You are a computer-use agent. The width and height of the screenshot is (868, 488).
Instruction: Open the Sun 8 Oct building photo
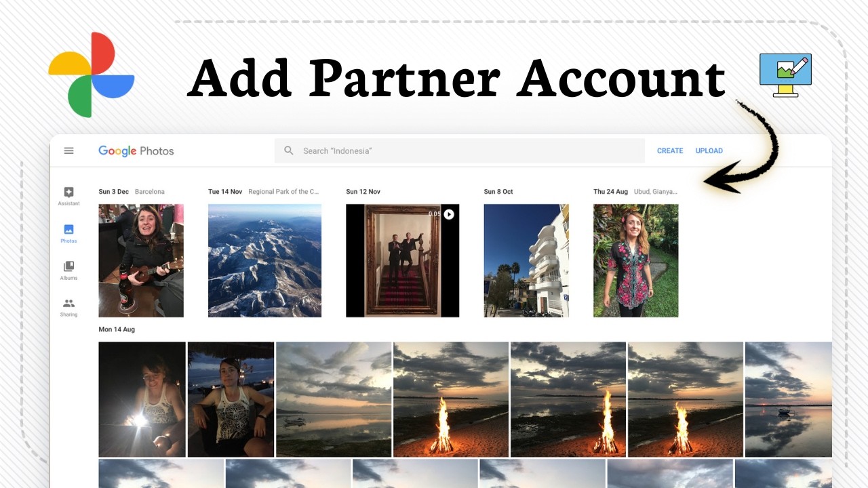[x=526, y=260]
